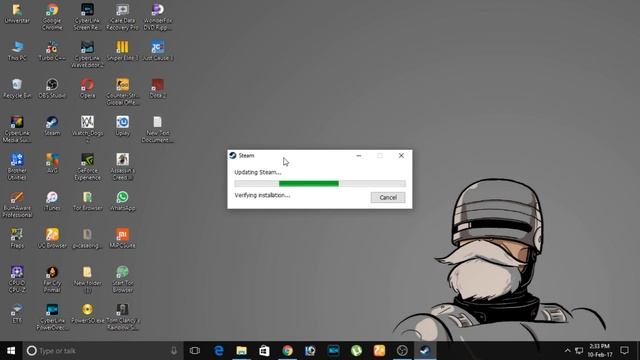Select Brother Utilities desktop shortcut

click(17, 167)
